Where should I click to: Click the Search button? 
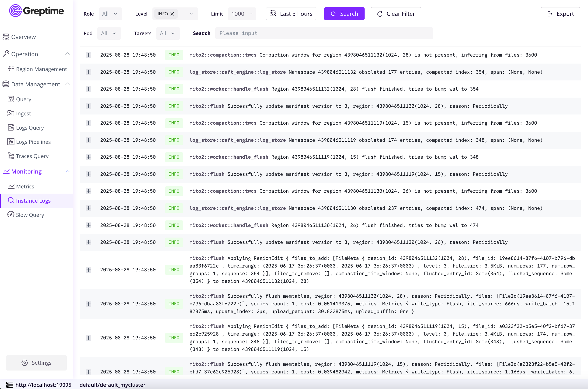pyautogui.click(x=344, y=14)
